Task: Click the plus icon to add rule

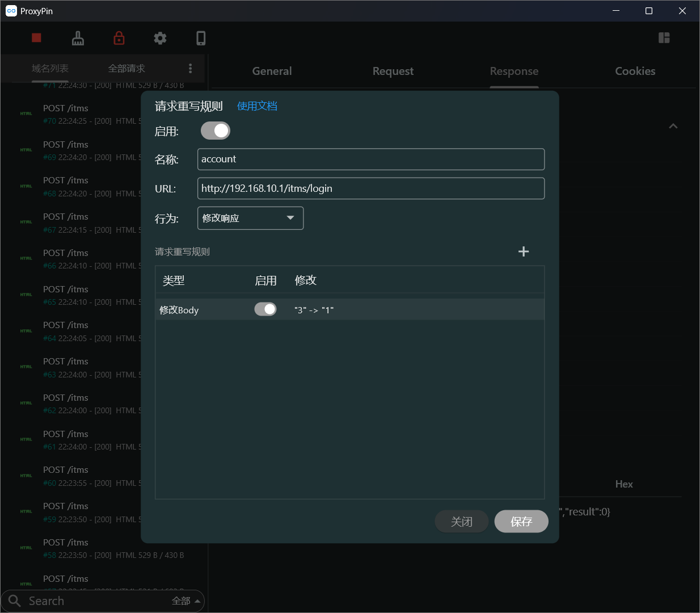Action: [x=524, y=251]
